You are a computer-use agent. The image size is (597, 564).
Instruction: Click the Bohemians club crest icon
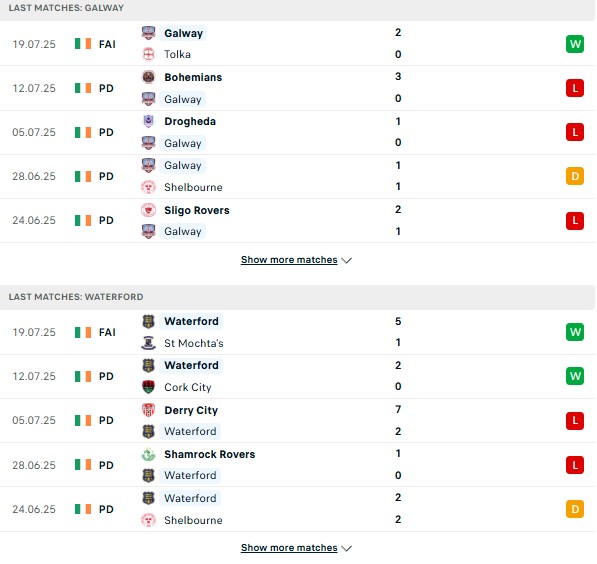[148, 77]
